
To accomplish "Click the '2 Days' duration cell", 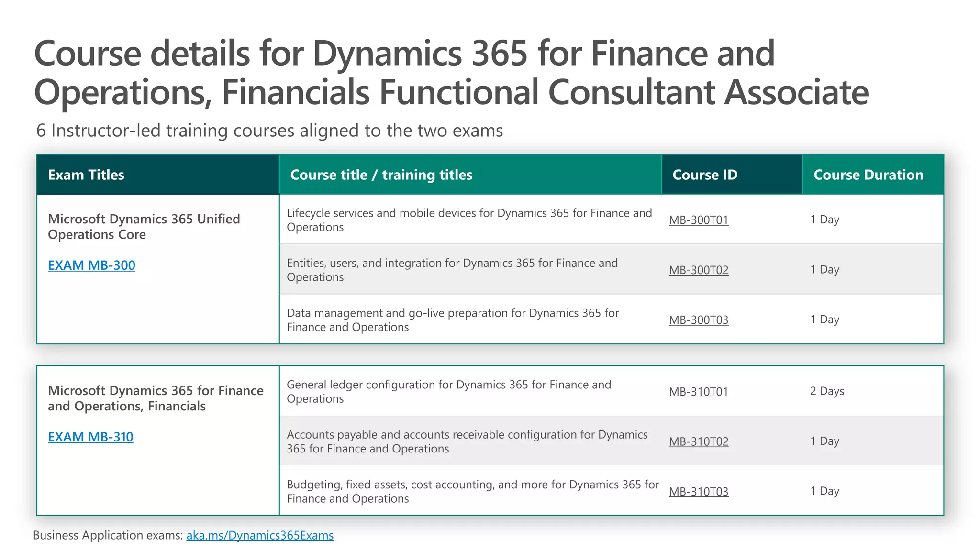I will coord(827,391).
